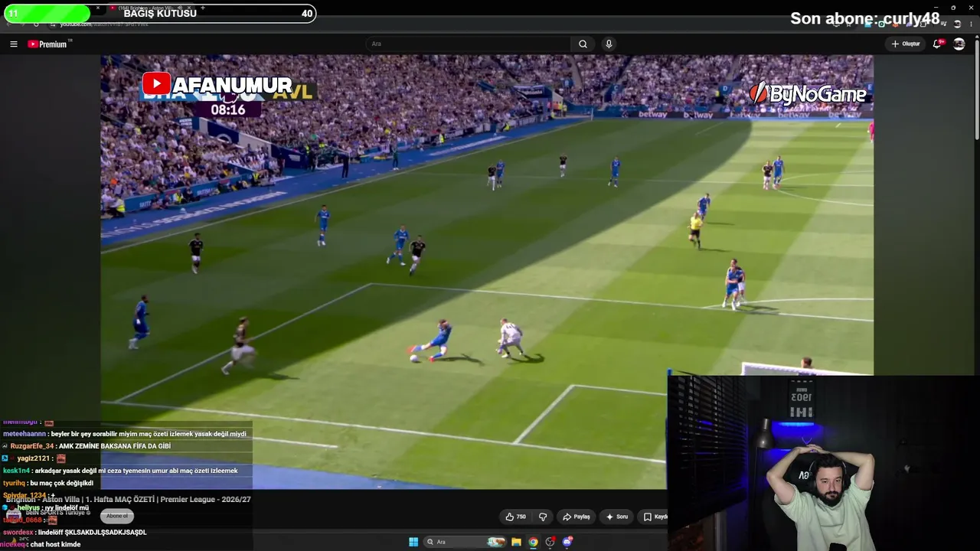980x551 pixels.
Task: Click chat username yagiz2121
Action: coord(34,458)
